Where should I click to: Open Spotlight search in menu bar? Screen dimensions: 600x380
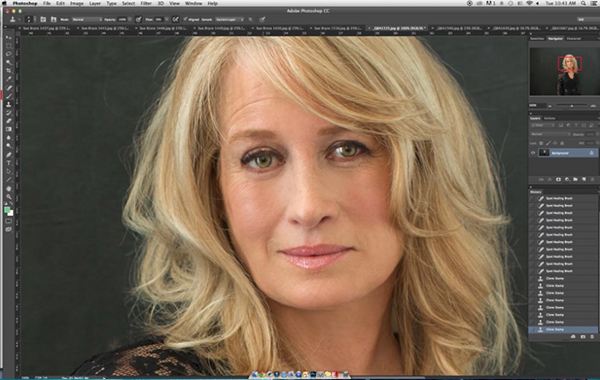[584, 3]
